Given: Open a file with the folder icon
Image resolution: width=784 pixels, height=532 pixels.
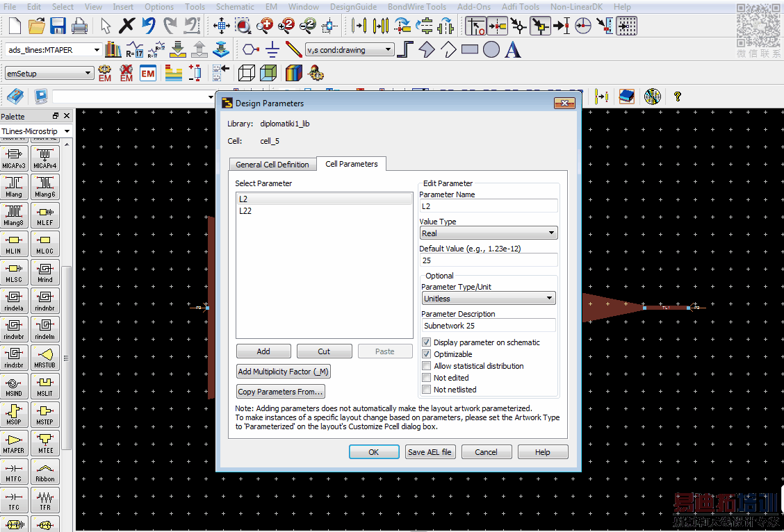Looking at the screenshot, I should click(x=37, y=26).
